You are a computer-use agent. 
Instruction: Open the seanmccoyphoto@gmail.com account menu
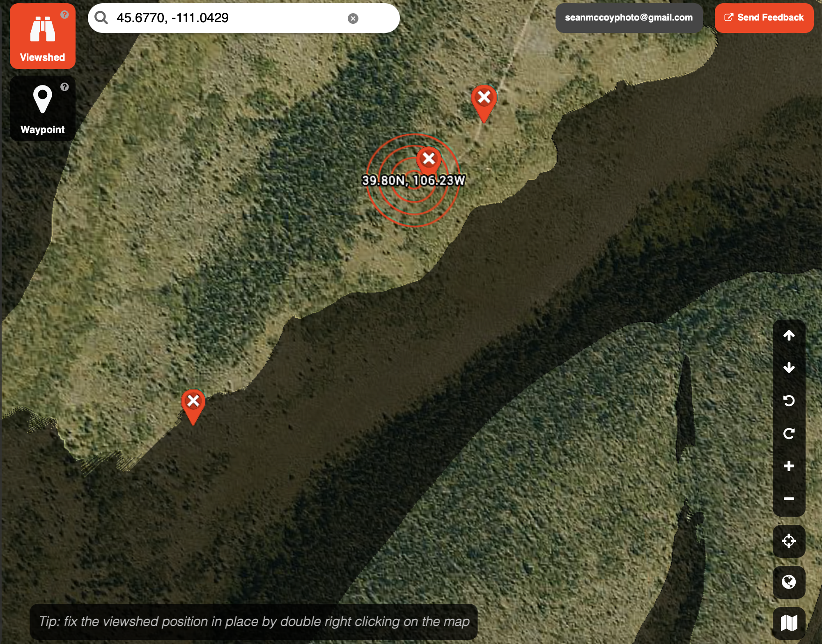(629, 18)
